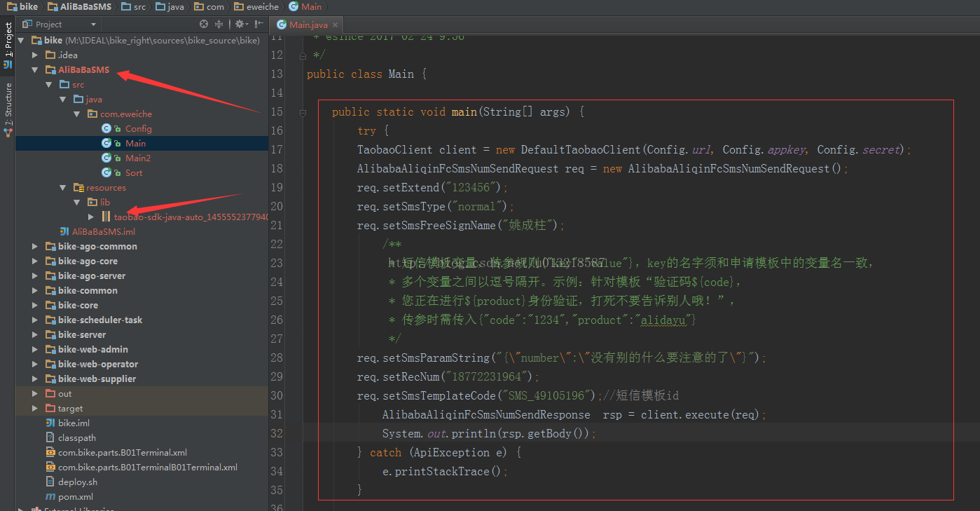Collapse the src folder node
Screen dimensions: 980x511
tap(49, 84)
